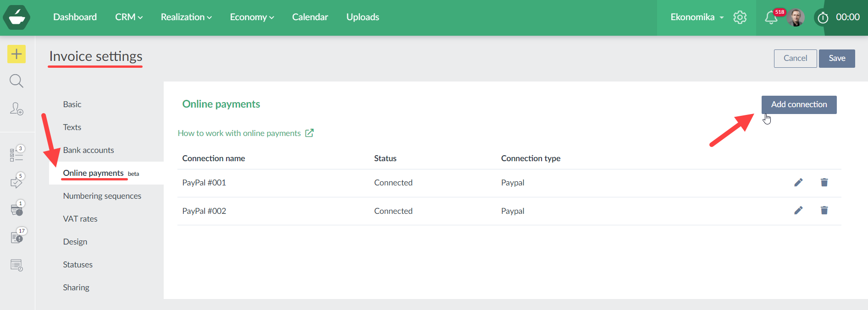The width and height of the screenshot is (868, 310).
Task: Switch to Bank accounts settings tab
Action: 88,150
